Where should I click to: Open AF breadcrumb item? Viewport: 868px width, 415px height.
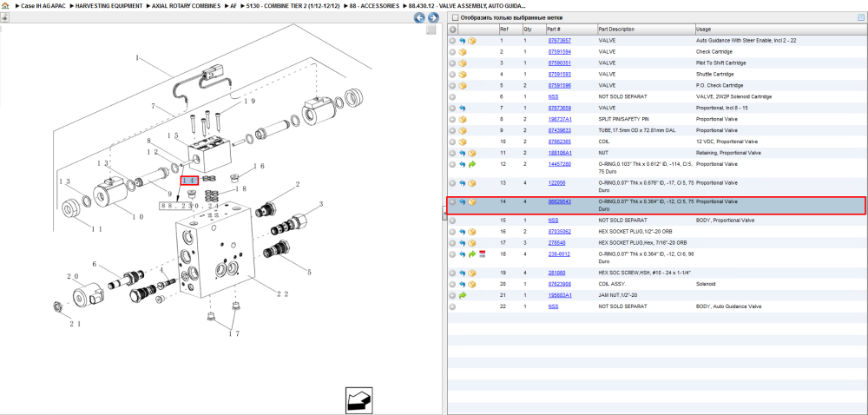(x=233, y=5)
